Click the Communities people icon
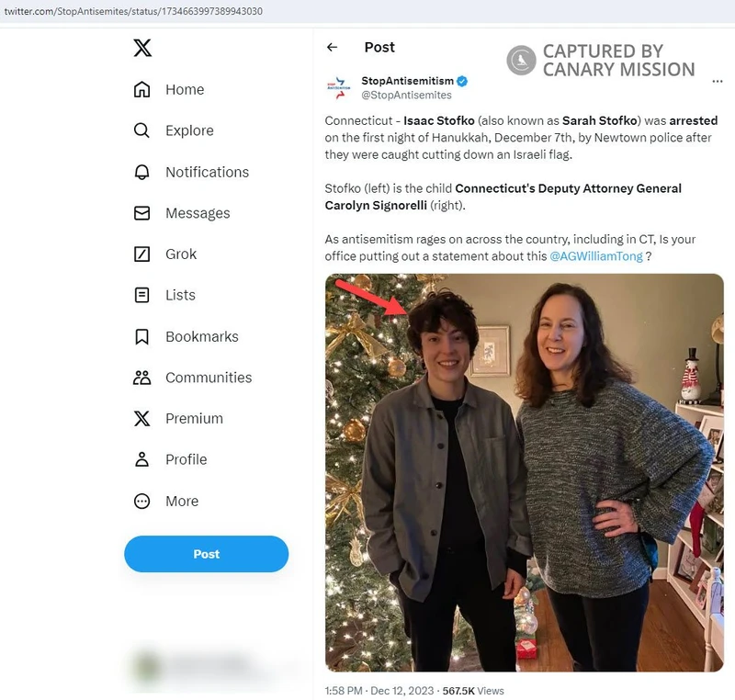This screenshot has width=735, height=700. [141, 378]
